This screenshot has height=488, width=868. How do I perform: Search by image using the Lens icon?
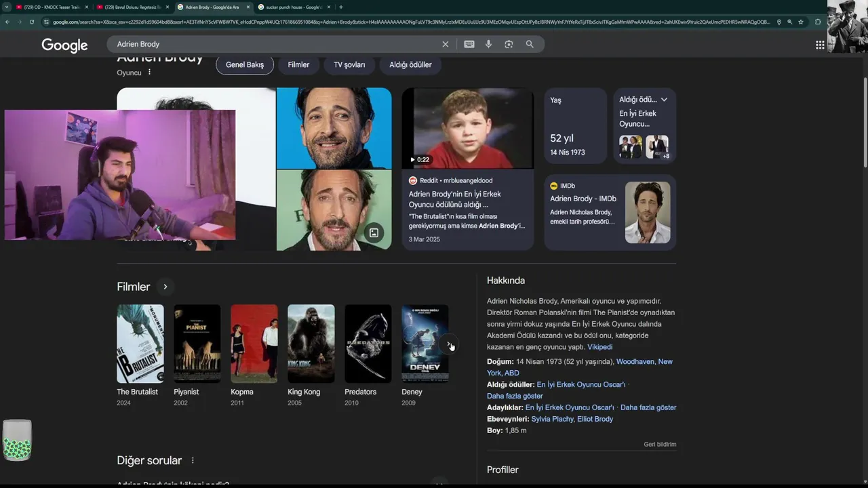point(509,44)
